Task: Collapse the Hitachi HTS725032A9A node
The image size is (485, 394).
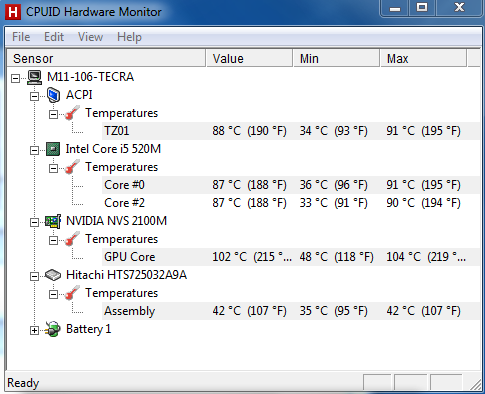Action: click(34, 276)
